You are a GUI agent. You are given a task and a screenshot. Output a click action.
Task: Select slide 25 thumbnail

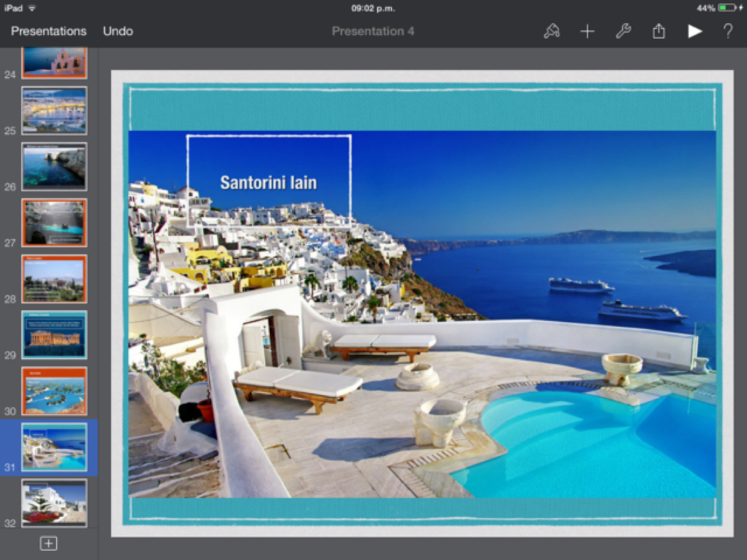click(x=54, y=110)
